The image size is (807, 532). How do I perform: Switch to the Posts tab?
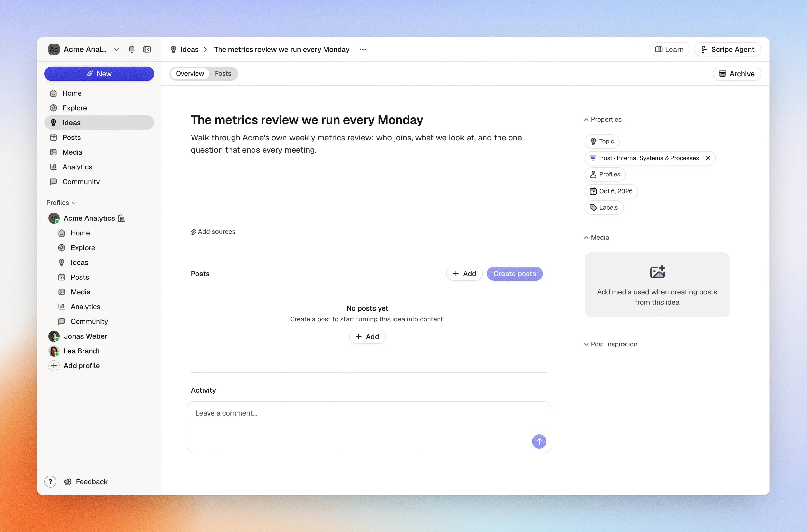click(223, 74)
